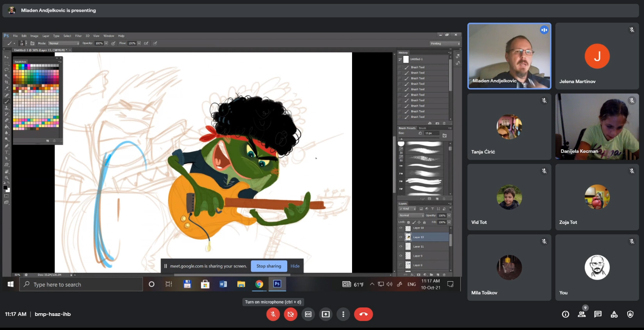Screen dimensions: 644x330
Task: Select the Horizontal Type tool
Action: (6, 152)
